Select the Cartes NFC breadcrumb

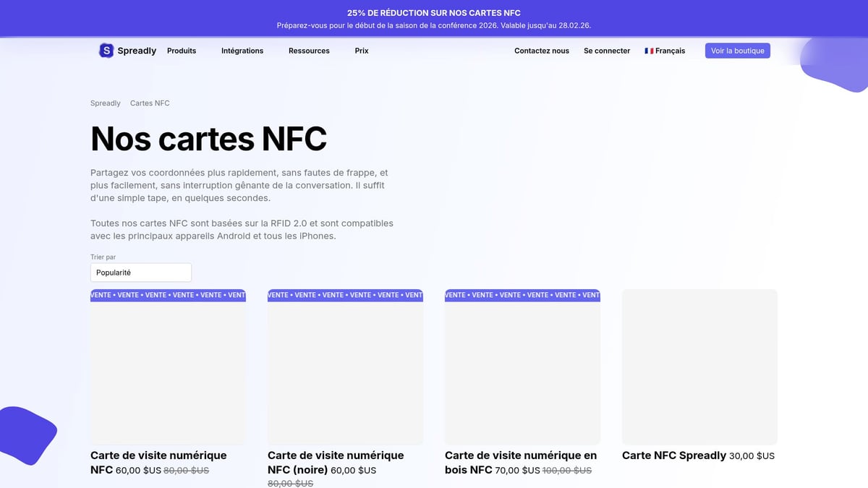150,103
